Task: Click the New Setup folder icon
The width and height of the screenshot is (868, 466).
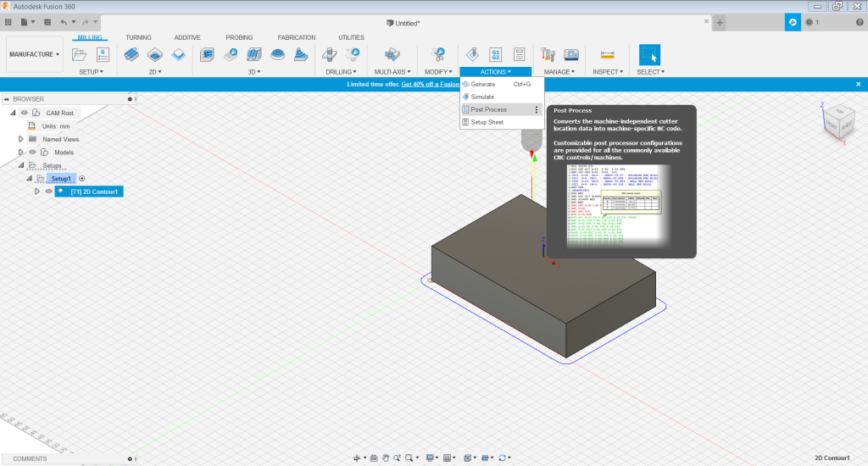Action: (80, 55)
